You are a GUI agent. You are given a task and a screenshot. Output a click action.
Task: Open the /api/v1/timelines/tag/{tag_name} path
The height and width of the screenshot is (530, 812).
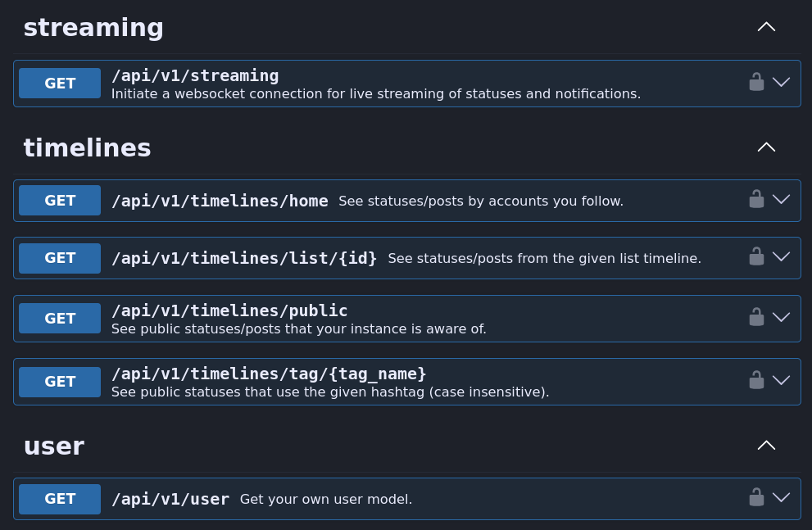(269, 374)
